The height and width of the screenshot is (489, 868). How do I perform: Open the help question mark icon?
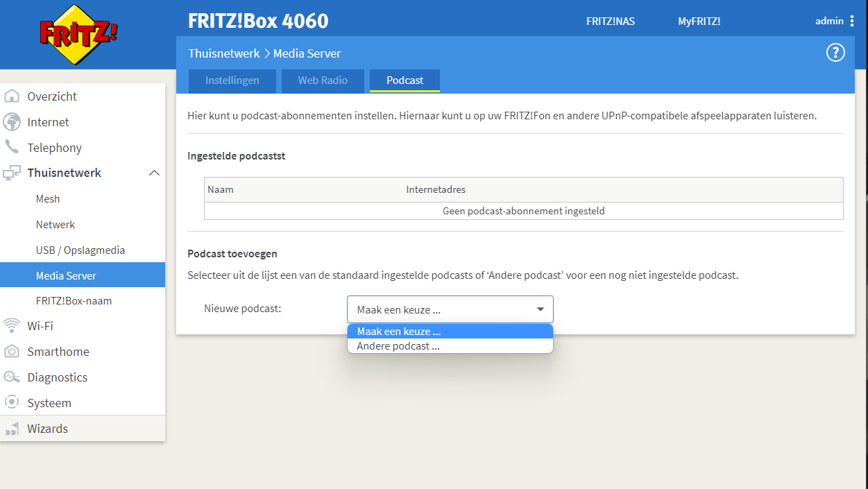coord(835,53)
